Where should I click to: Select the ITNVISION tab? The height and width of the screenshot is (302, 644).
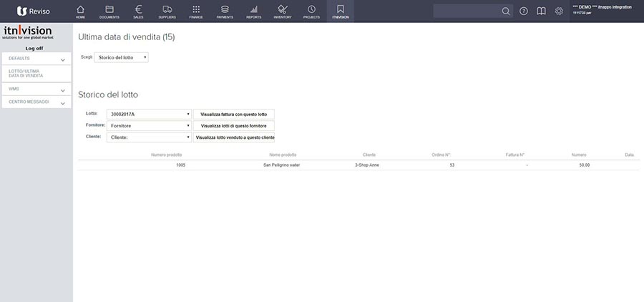(341, 11)
